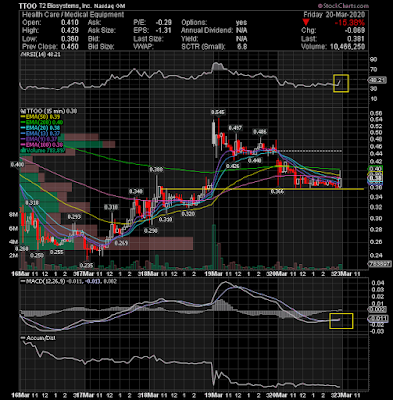The width and height of the screenshot is (393, 400).
Task: Click the tall green volume bar at 19Mar
Action: point(214,247)
